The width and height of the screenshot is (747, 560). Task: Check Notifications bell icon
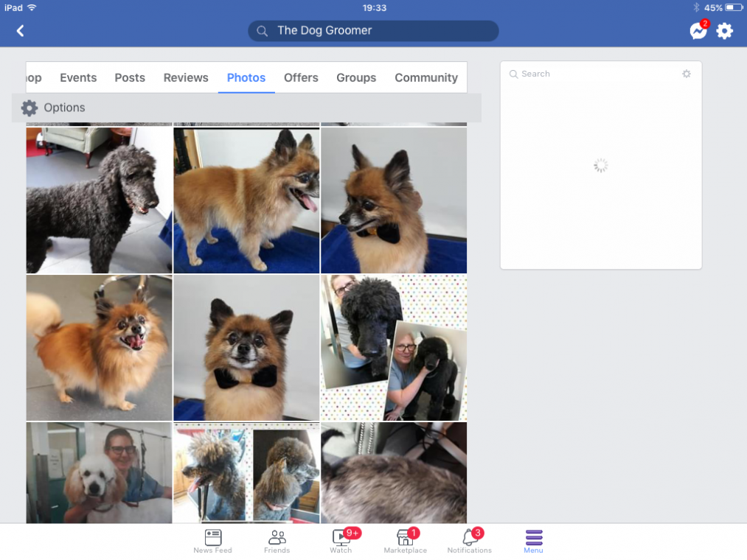click(x=469, y=541)
